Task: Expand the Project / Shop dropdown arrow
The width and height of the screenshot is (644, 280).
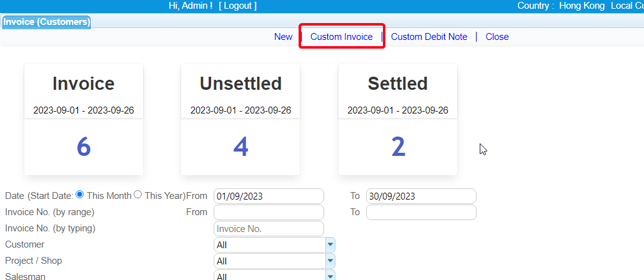Action: [330, 261]
